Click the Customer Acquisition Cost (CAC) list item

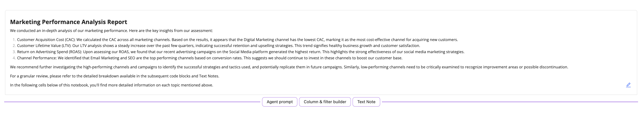[237, 39]
